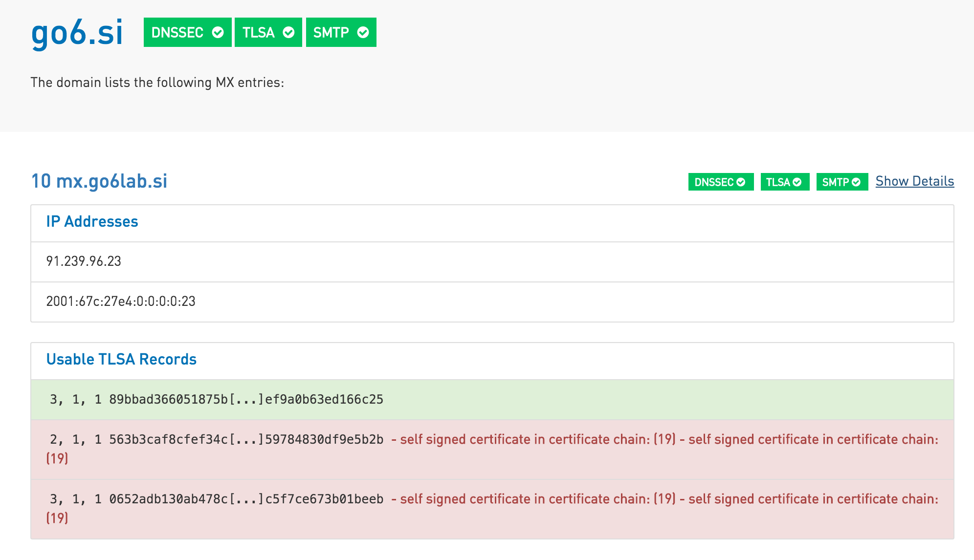Viewport: 974px width, 560px height.
Task: Click the small TLSA badge for mx.go6lab.si
Action: tap(785, 182)
